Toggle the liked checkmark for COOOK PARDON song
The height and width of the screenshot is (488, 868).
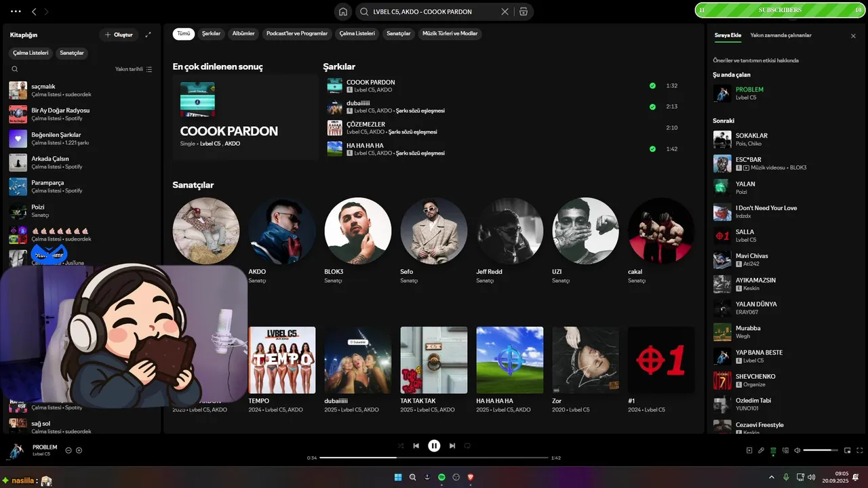pyautogui.click(x=652, y=86)
